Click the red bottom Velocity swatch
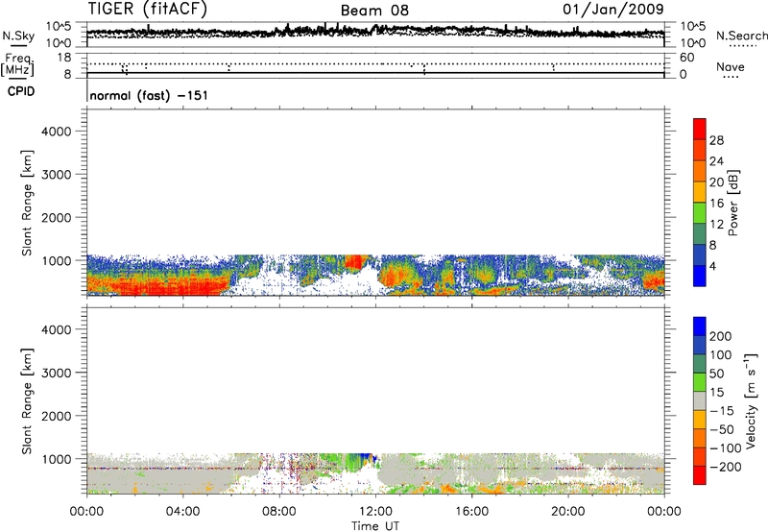Screen dimensions: 768x532 700,475
